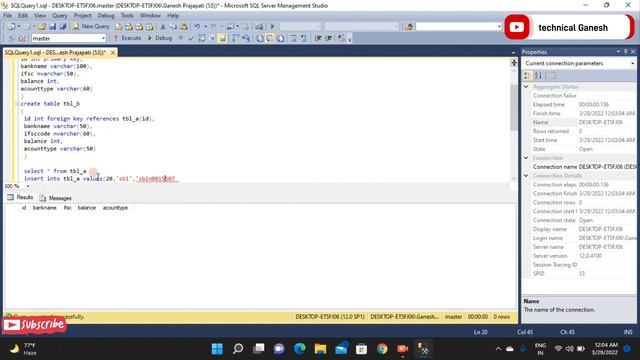The image size is (640, 360).
Task: Close the SQLQuery1.sql tab
Action: tap(113, 52)
